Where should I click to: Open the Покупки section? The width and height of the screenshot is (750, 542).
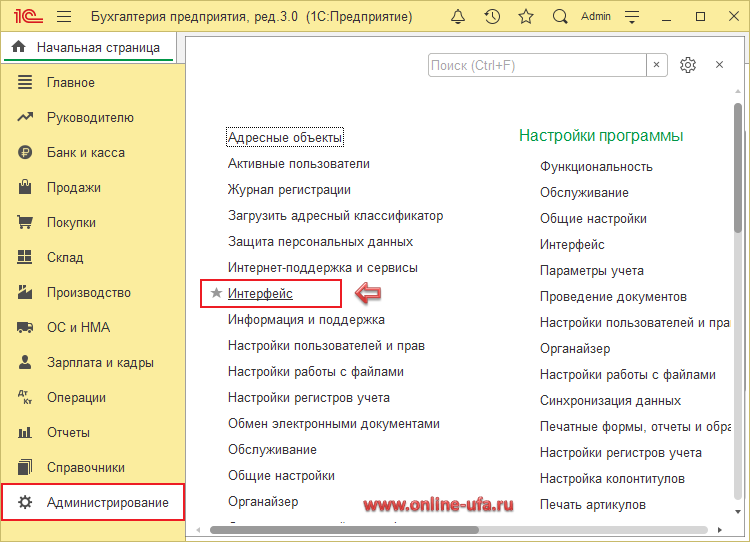[71, 222]
